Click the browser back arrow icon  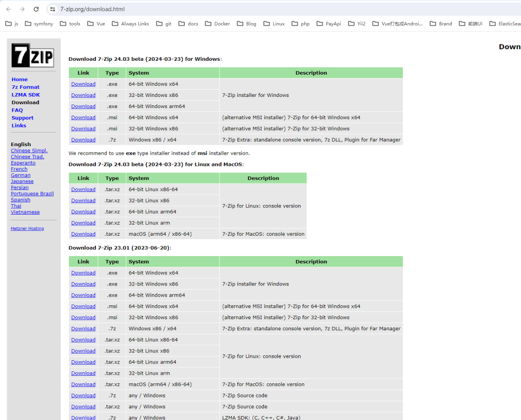point(9,9)
